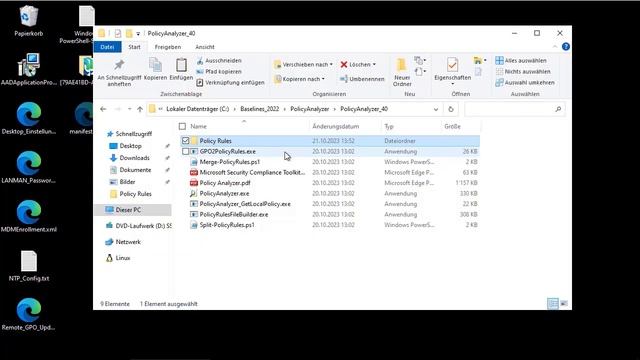Switch to the Start ribbon tab
The height and width of the screenshot is (360, 640).
point(134,47)
